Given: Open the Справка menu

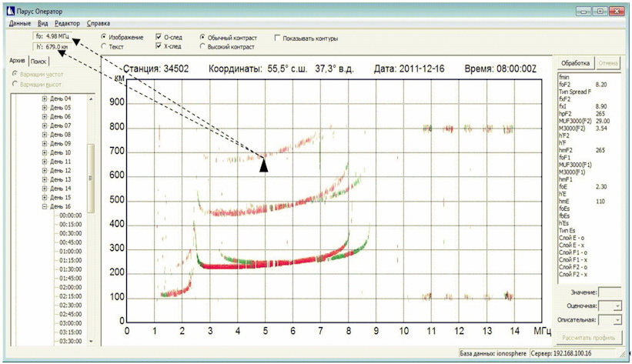Looking at the screenshot, I should [99, 23].
